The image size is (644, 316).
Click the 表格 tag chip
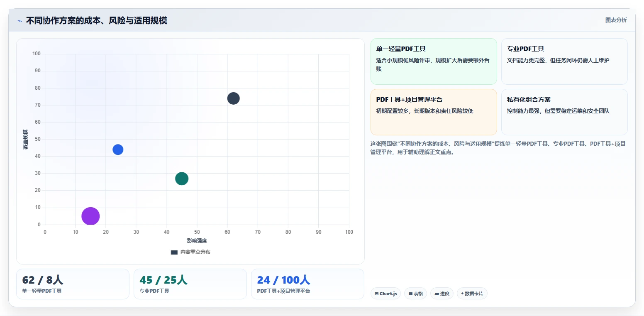(415, 294)
